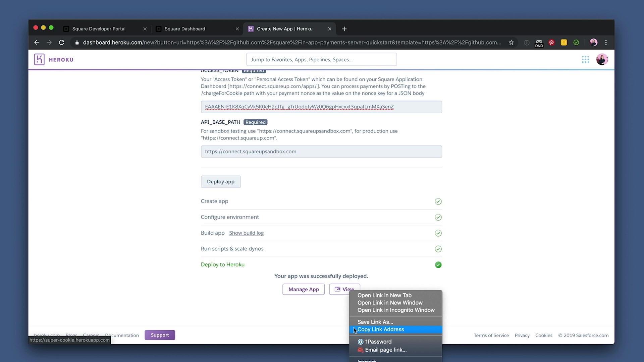644x362 pixels.
Task: Switch to Square Dashboard tab
Action: click(x=185, y=29)
